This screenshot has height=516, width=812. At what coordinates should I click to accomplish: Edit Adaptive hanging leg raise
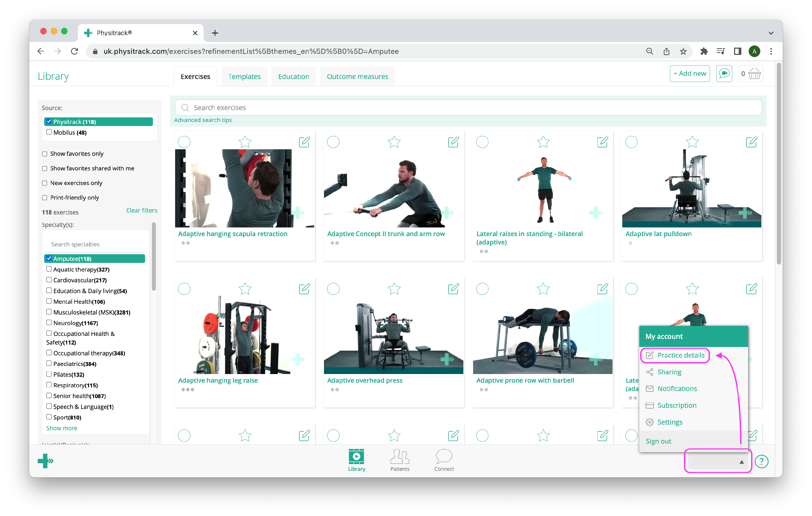304,289
